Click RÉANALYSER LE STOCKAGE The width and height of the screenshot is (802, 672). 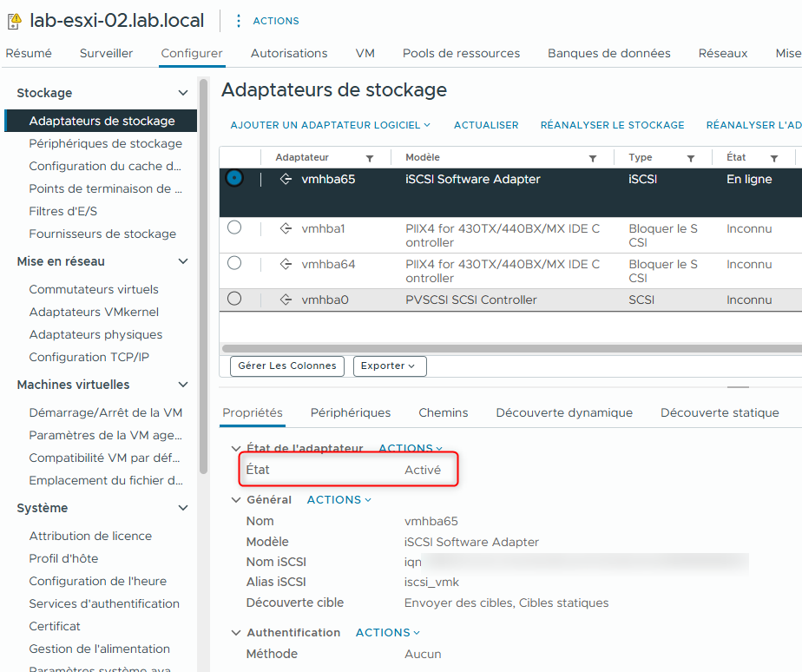[x=612, y=125]
